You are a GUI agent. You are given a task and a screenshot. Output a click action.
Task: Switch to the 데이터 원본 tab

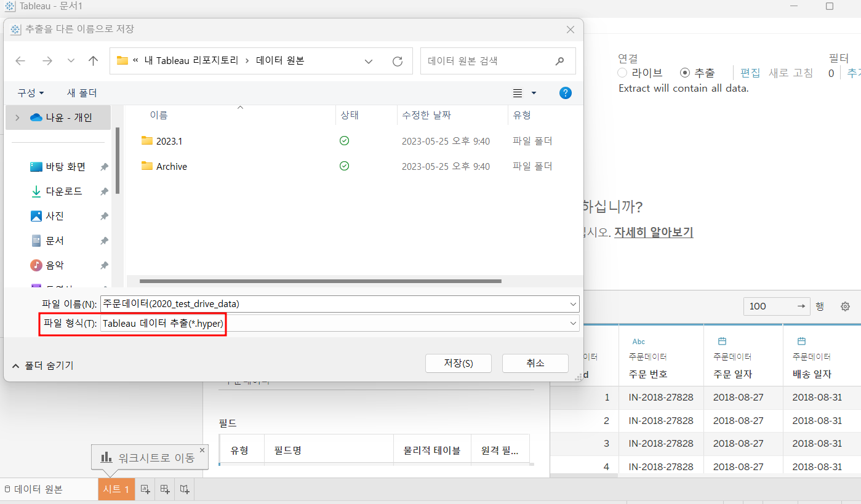point(33,489)
